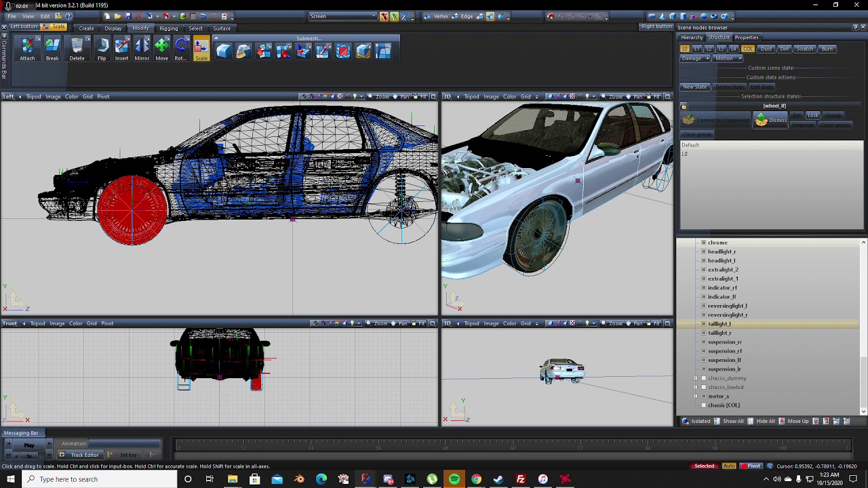Toggle the Y axis constraint
Screen dimensions: 868x488
[x=394, y=16]
